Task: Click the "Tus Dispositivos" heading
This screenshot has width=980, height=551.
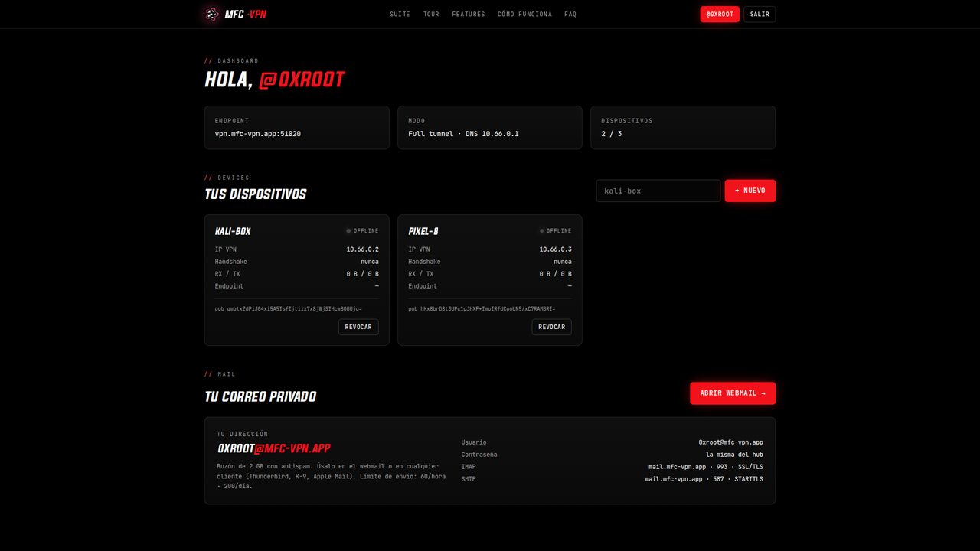Action: pyautogui.click(x=256, y=194)
